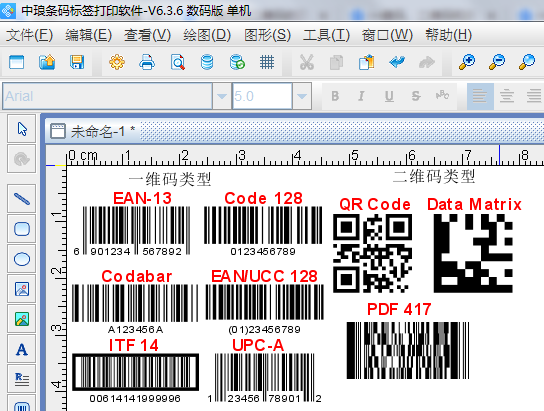544x411 pixels.
Task: Set right text alignment
Action: [x=534, y=96]
